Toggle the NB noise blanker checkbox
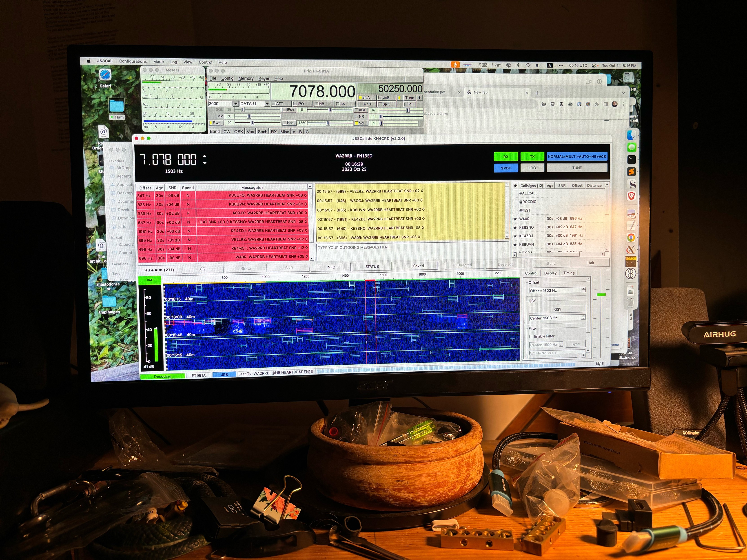This screenshot has height=560, width=747. pyautogui.click(x=316, y=104)
